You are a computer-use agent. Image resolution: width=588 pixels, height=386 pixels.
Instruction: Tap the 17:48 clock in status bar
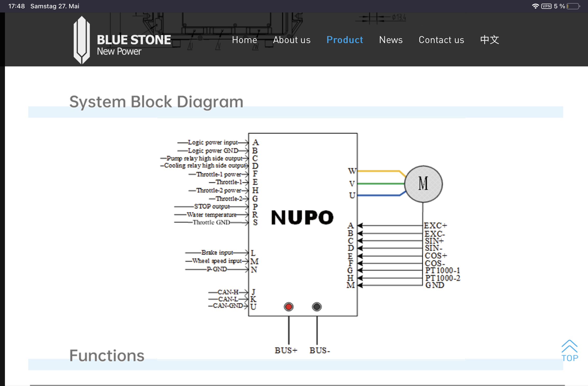pyautogui.click(x=17, y=6)
